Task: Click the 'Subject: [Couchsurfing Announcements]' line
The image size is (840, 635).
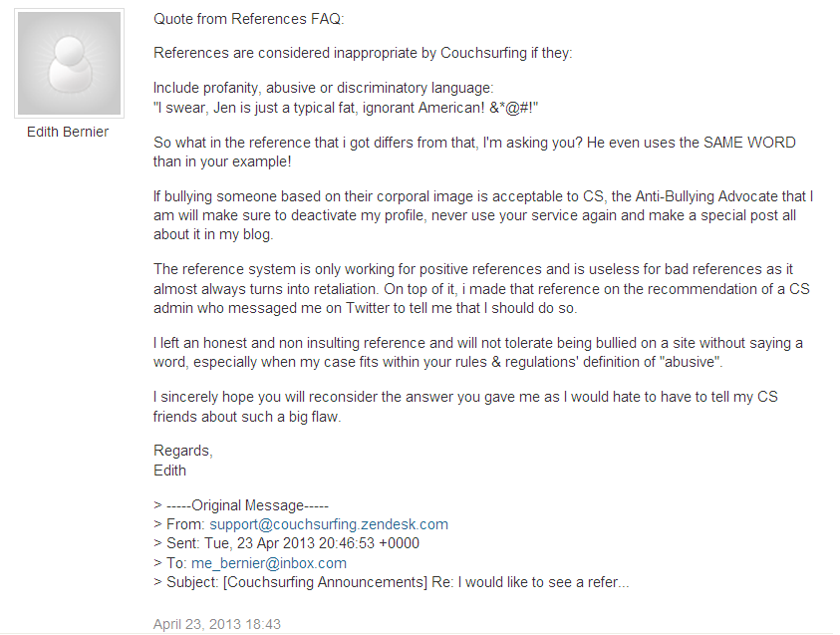Action: (391, 582)
